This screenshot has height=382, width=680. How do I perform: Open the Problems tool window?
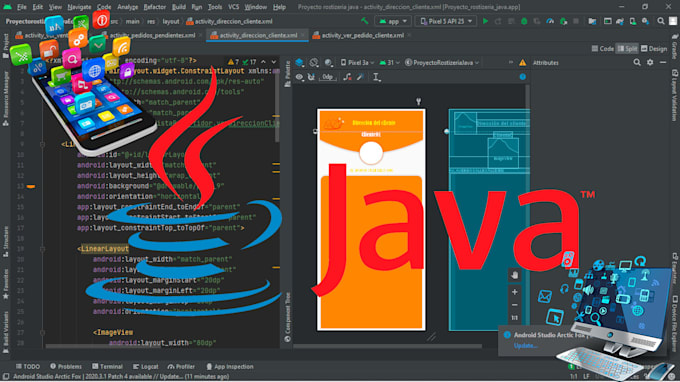pyautogui.click(x=66, y=366)
